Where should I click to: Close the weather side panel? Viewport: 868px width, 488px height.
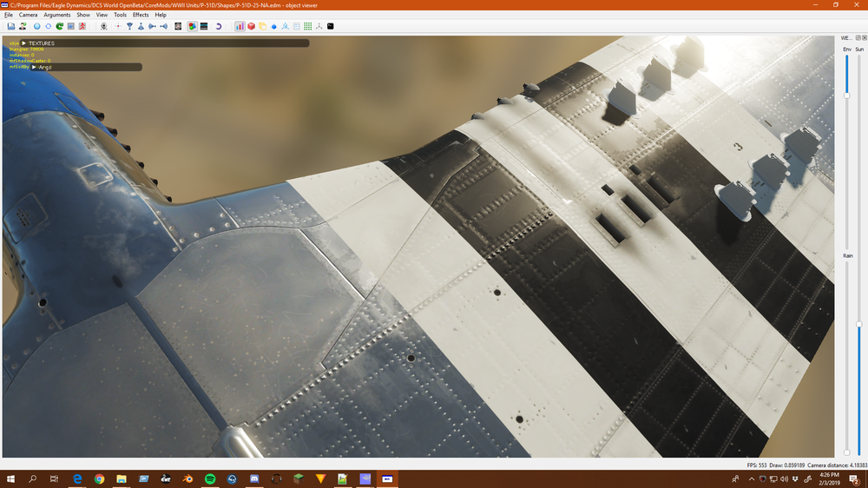[865, 37]
